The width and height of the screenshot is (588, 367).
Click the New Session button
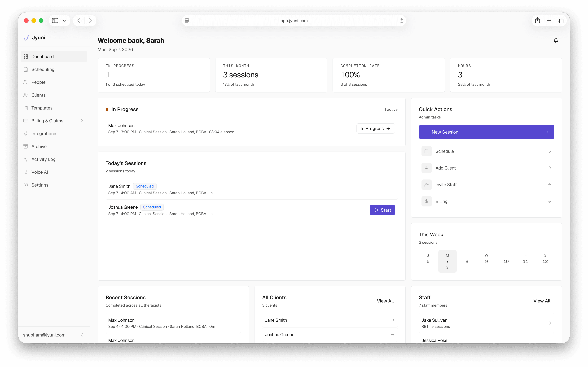click(x=486, y=132)
